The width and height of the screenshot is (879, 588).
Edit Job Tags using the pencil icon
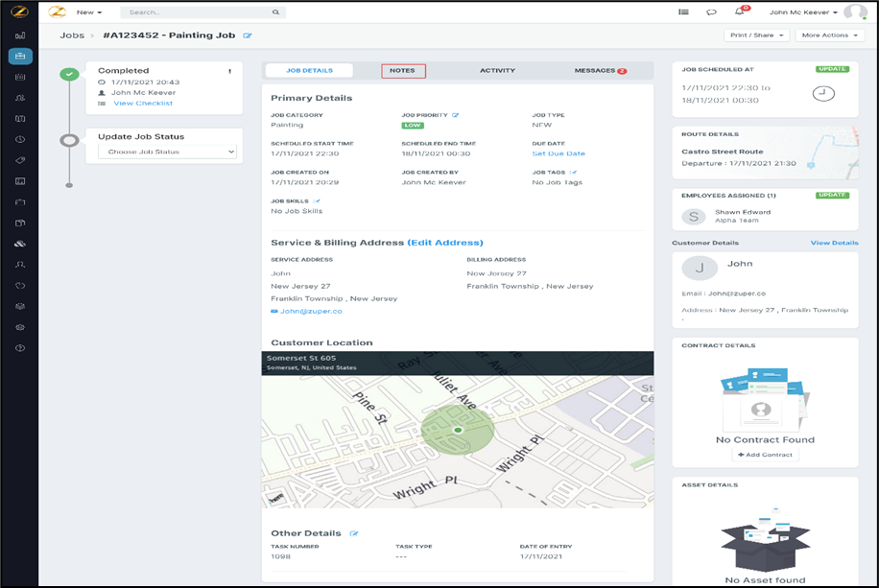pos(573,173)
